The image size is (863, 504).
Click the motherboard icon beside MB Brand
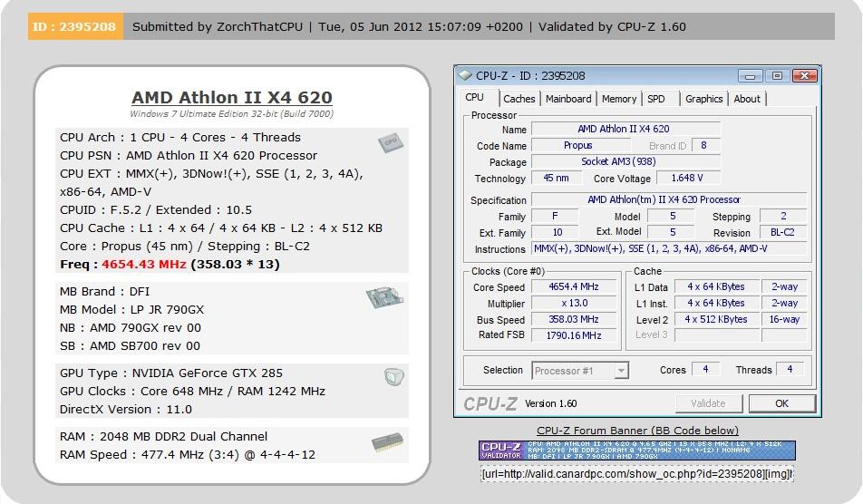384,296
